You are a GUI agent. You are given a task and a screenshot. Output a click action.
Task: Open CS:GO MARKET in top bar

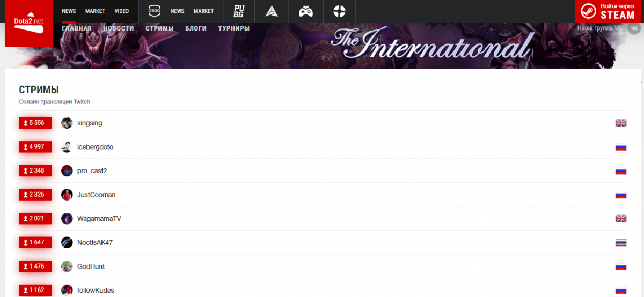[x=203, y=11]
